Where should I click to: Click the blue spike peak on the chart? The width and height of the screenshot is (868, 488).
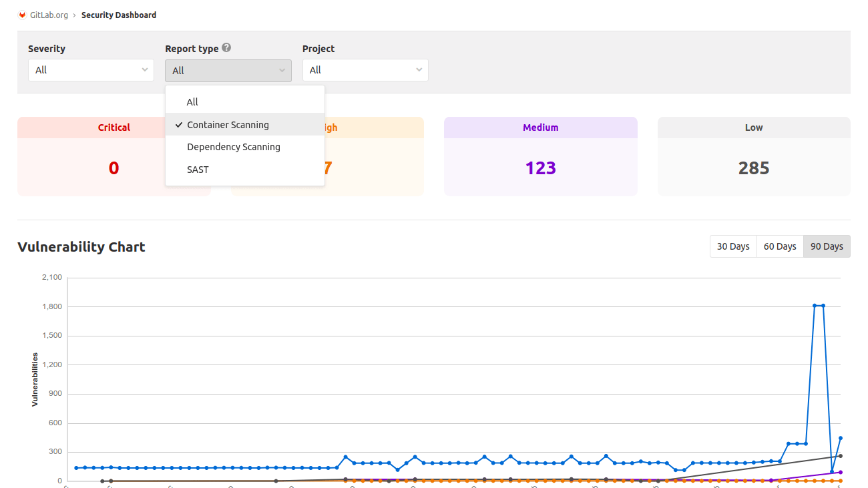pyautogui.click(x=816, y=305)
